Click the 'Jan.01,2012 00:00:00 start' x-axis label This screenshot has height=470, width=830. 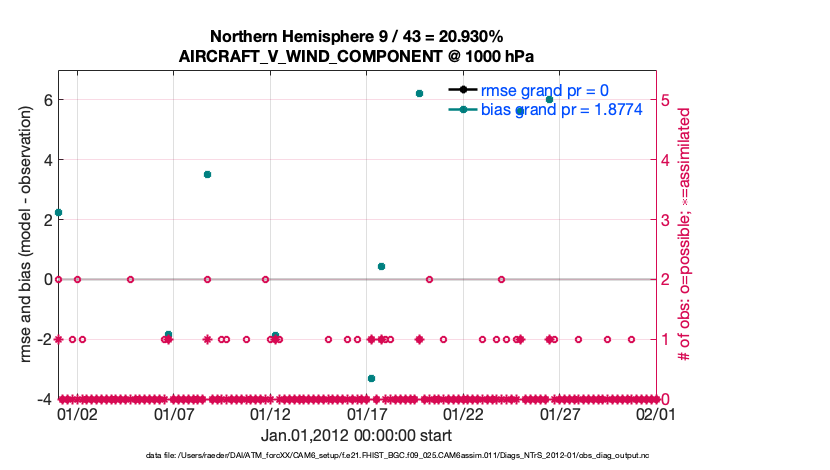[356, 436]
